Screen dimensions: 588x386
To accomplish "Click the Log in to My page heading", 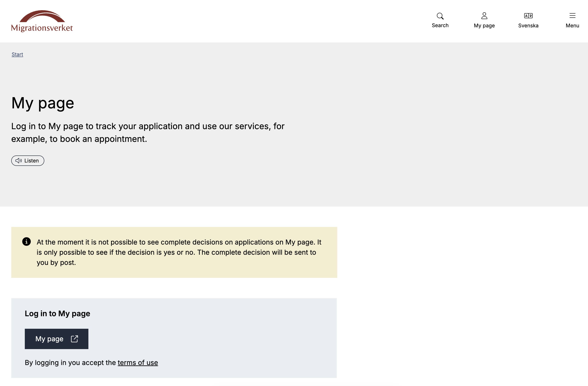I will (57, 313).
